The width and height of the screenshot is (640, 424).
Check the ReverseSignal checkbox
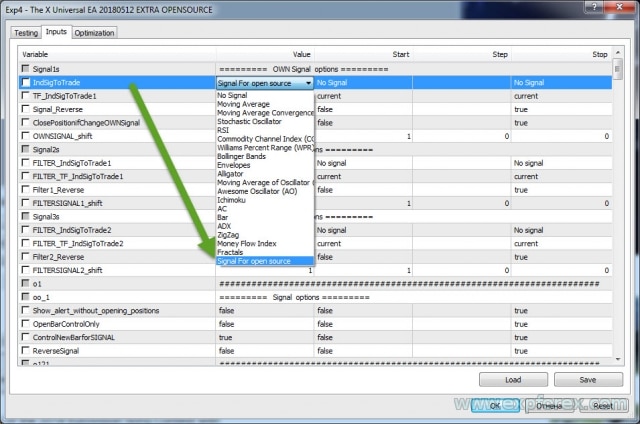tap(25, 351)
